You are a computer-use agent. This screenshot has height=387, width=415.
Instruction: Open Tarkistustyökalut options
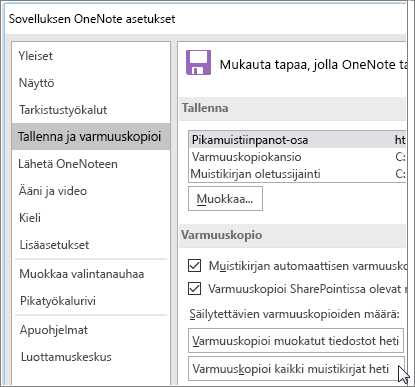point(91,110)
